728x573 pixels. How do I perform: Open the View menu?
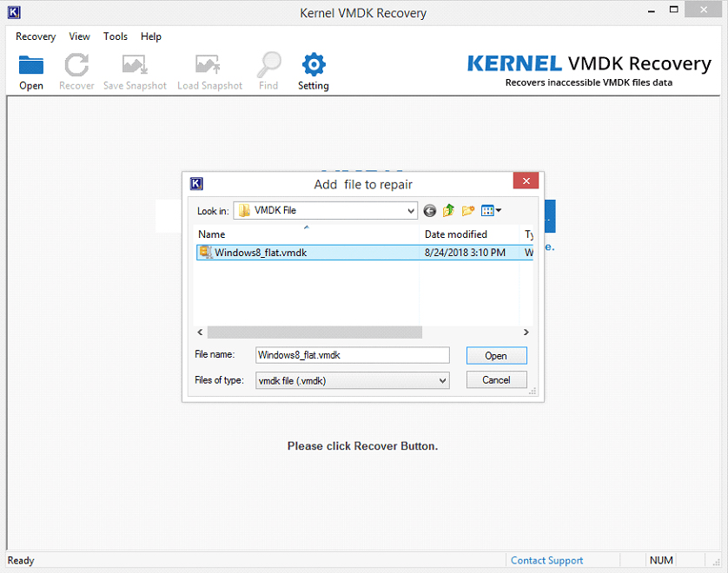(79, 36)
